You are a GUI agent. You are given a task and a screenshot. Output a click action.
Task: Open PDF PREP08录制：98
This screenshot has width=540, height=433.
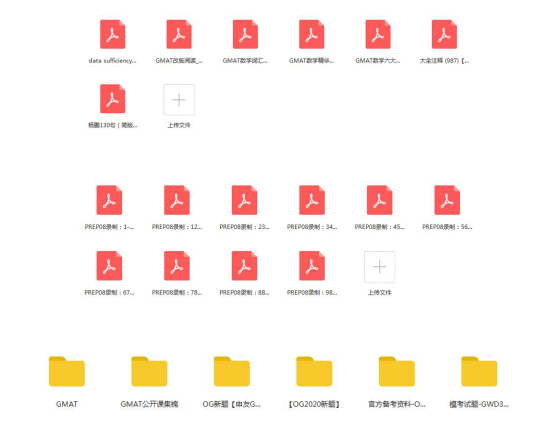312,266
